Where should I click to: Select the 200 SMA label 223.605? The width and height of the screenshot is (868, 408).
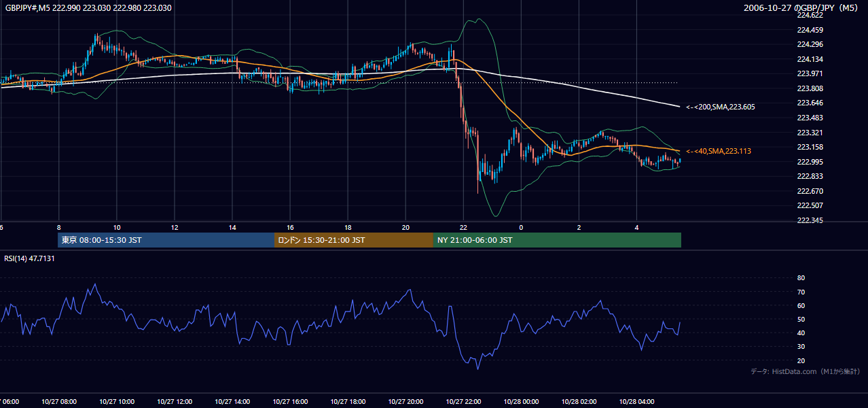click(721, 107)
